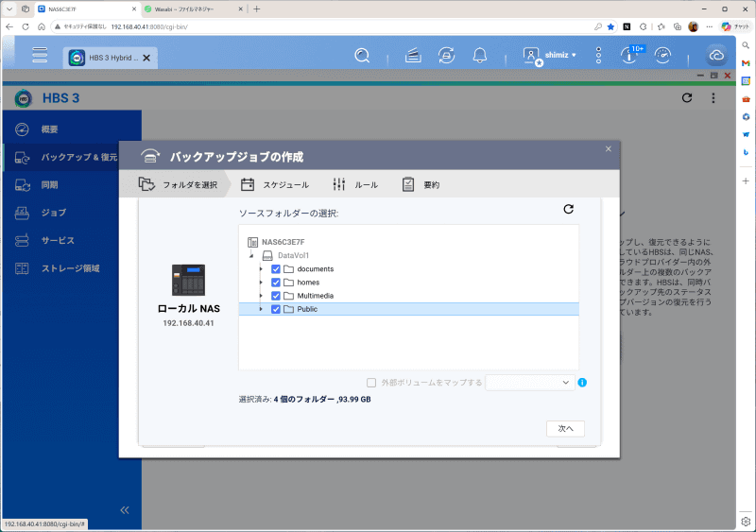Select the 要約 wizard step
This screenshot has width=756, height=532.
[x=421, y=184]
